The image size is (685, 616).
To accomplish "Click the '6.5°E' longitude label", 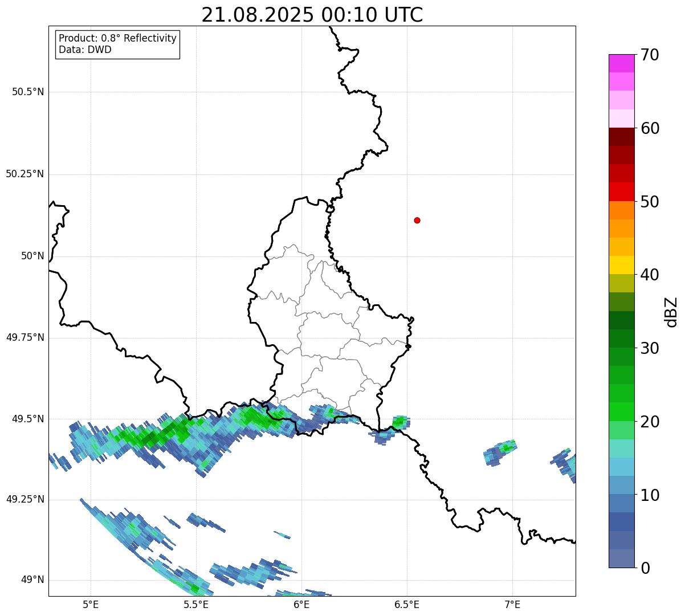I will [407, 604].
